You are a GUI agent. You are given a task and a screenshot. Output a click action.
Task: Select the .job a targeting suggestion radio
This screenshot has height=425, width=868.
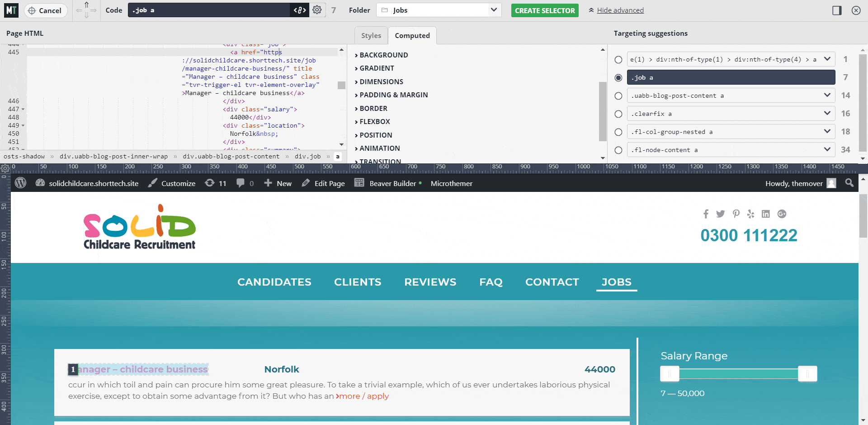[618, 77]
